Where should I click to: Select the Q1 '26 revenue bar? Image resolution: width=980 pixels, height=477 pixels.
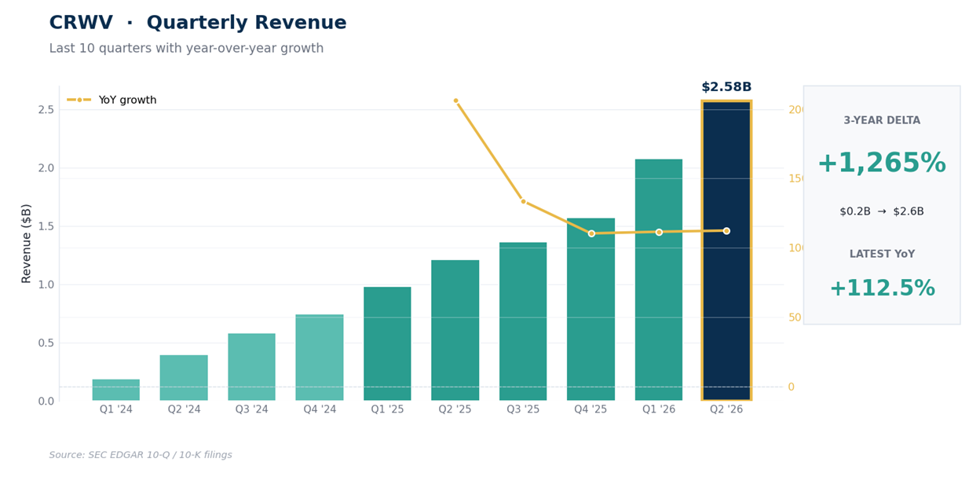click(659, 280)
